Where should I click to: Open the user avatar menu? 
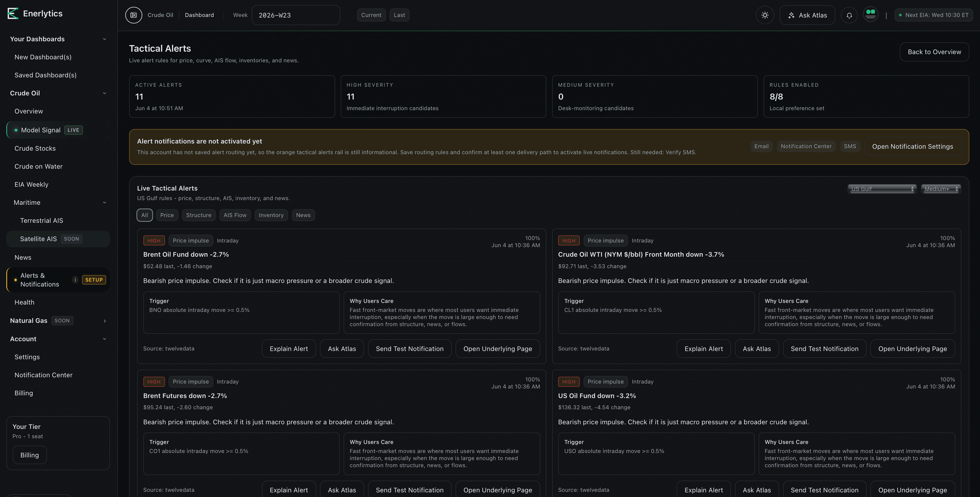click(871, 14)
